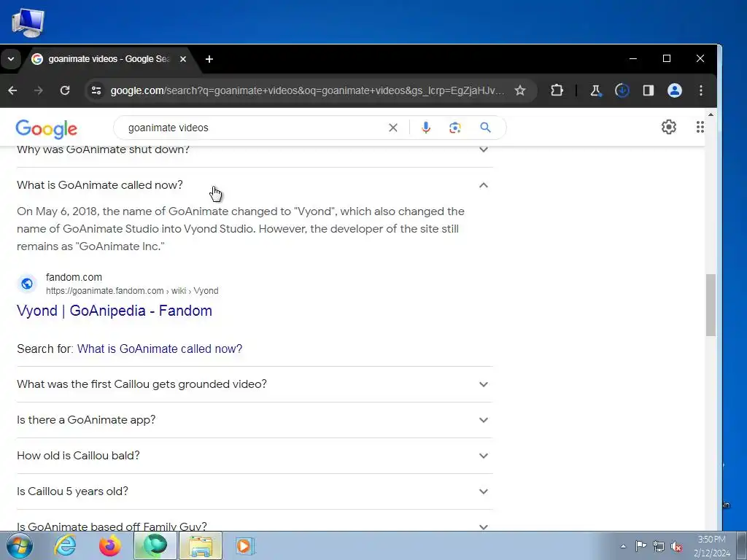The image size is (747, 560).
Task: Open Windows Media Player taskbar icon
Action: 244,545
